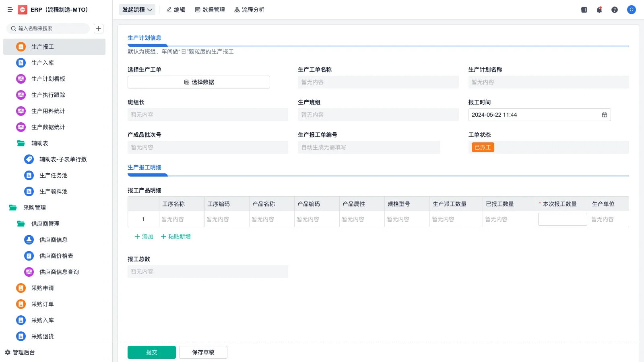This screenshot has width=644, height=362.
Task: Open 流程分析 in the top toolbar
Action: 249,10
